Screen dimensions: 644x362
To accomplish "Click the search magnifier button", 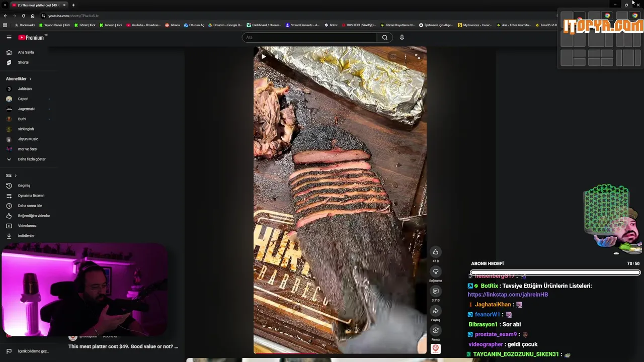I will [385, 37].
